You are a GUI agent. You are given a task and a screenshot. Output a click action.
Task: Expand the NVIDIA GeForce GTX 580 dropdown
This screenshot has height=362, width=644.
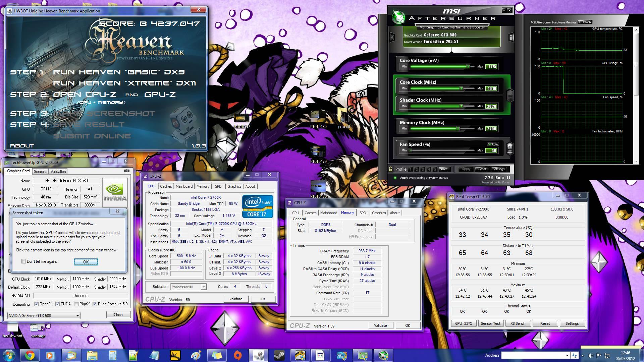tap(77, 316)
